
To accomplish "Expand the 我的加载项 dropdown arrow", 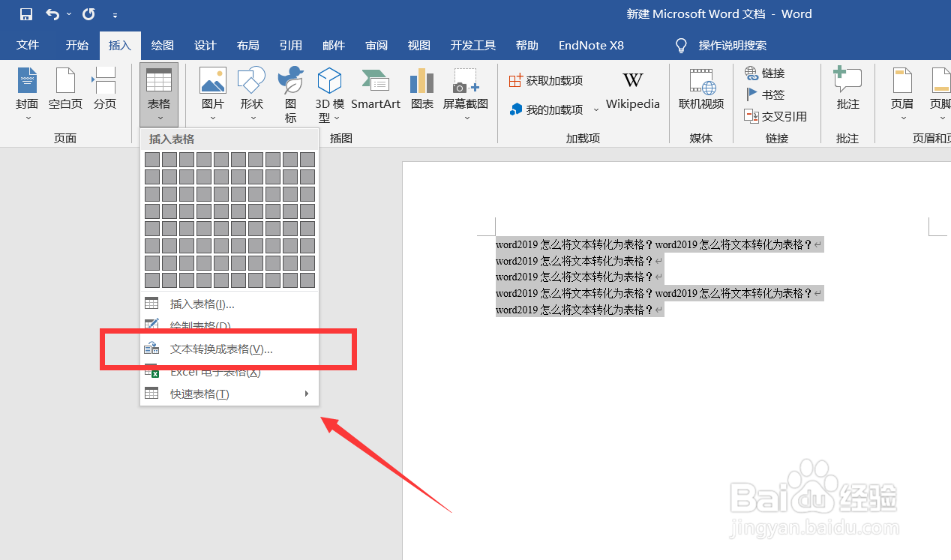I will (x=596, y=109).
